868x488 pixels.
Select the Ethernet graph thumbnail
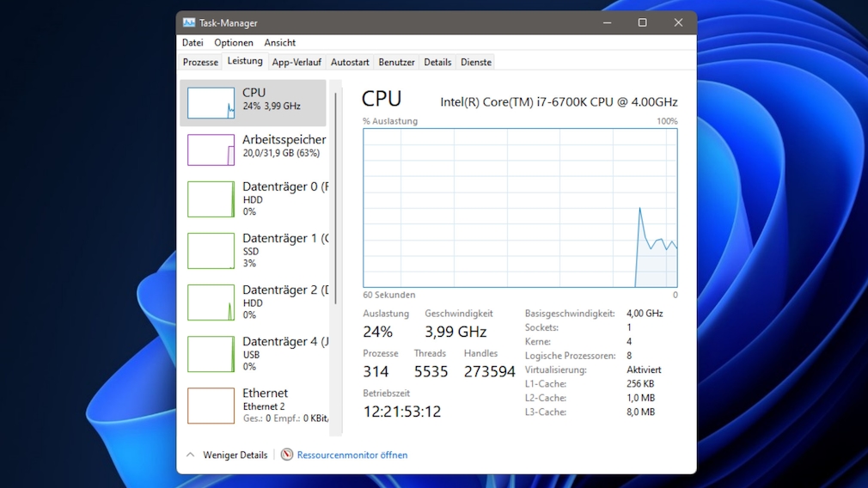[211, 406]
